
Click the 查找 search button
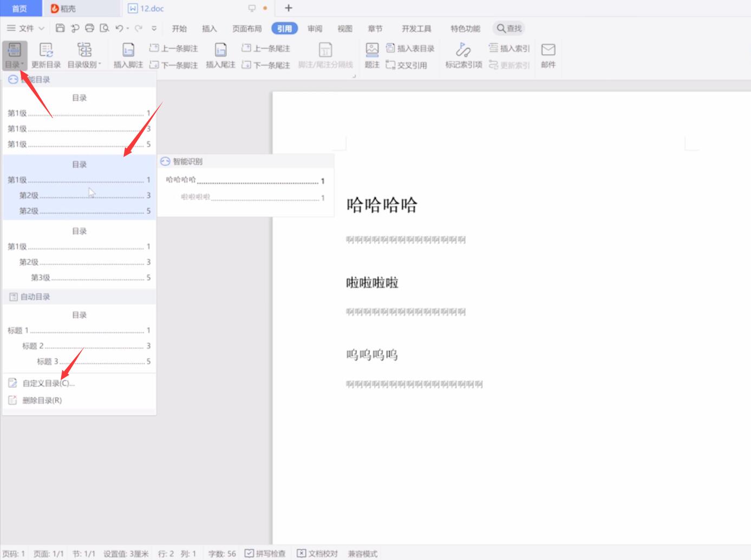pyautogui.click(x=509, y=28)
